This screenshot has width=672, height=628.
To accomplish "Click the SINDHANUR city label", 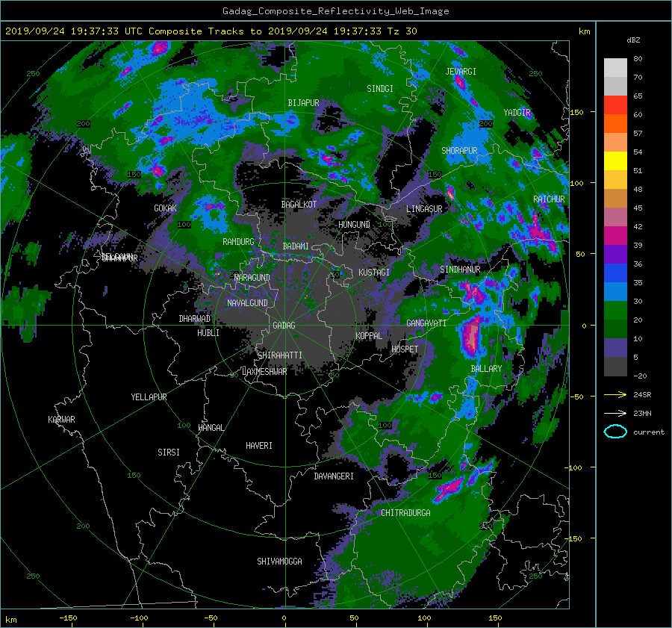I will pyautogui.click(x=460, y=270).
